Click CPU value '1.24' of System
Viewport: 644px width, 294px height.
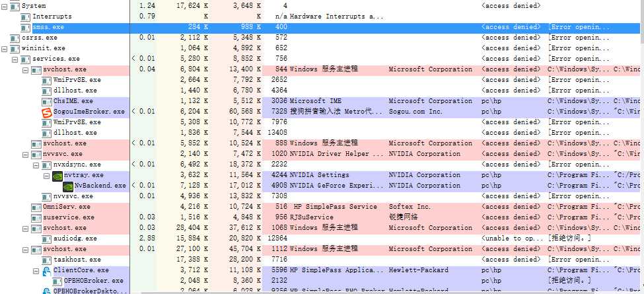click(x=147, y=6)
